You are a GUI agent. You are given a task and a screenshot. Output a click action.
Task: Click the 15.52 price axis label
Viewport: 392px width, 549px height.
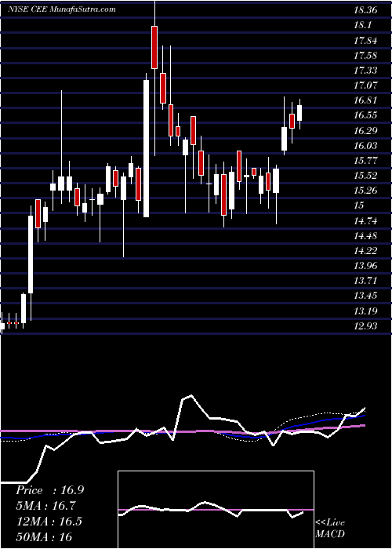click(x=365, y=176)
